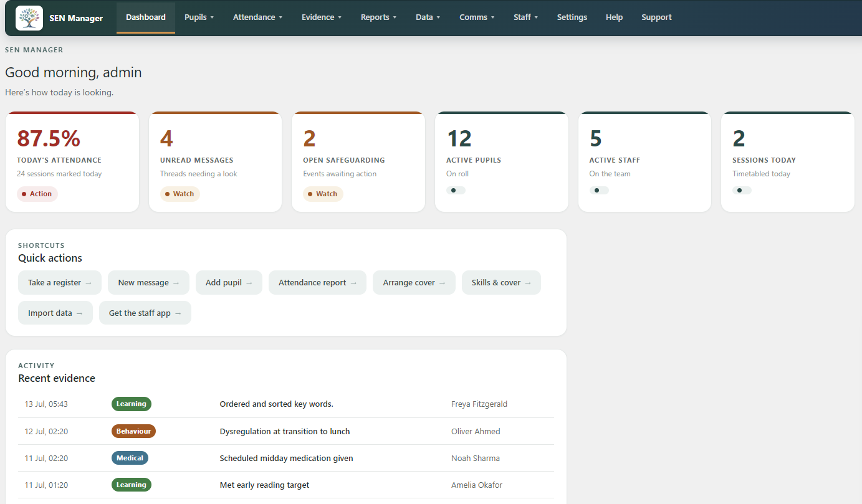Open evidence 'Met early reading target'
The width and height of the screenshot is (862, 504).
point(265,485)
